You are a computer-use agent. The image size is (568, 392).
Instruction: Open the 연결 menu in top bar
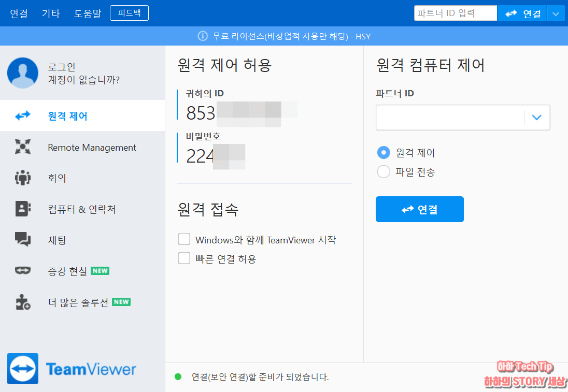click(19, 13)
